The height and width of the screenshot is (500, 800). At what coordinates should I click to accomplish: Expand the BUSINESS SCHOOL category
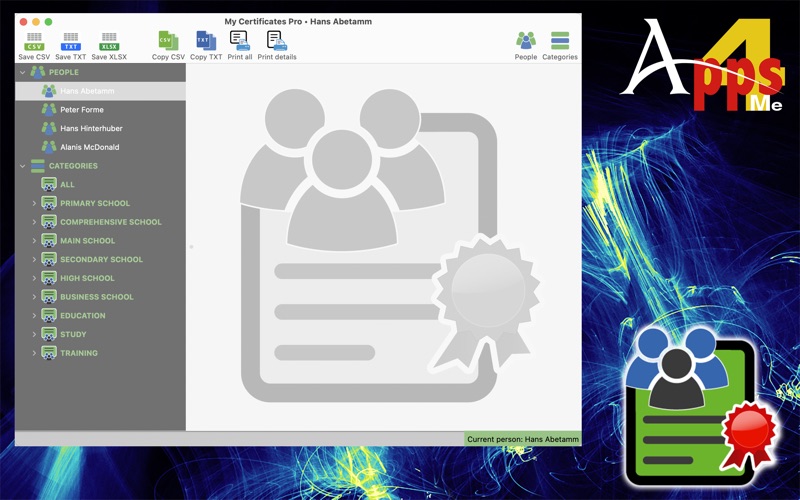coord(34,297)
